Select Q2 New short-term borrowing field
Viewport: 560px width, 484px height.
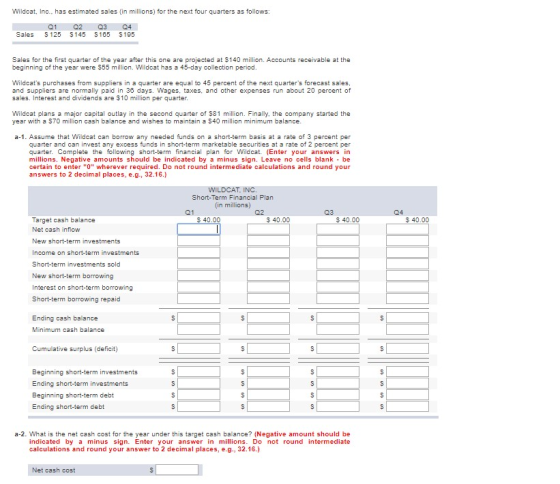point(268,276)
